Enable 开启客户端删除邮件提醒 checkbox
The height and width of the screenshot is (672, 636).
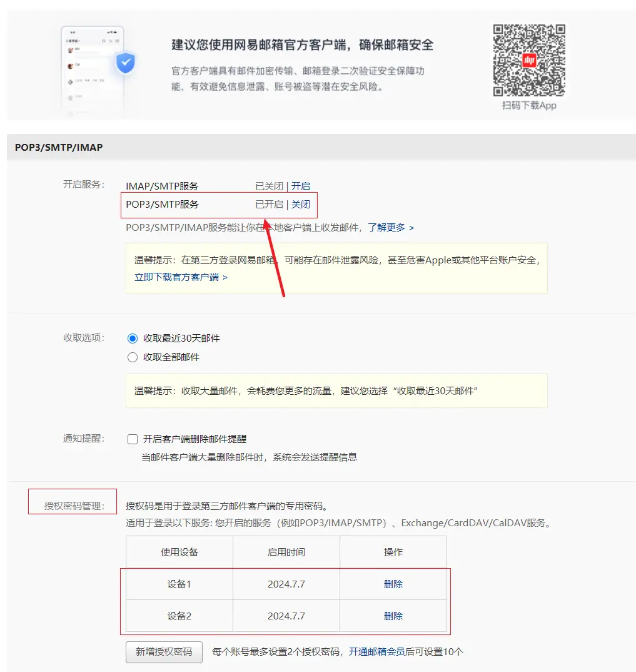click(x=133, y=439)
